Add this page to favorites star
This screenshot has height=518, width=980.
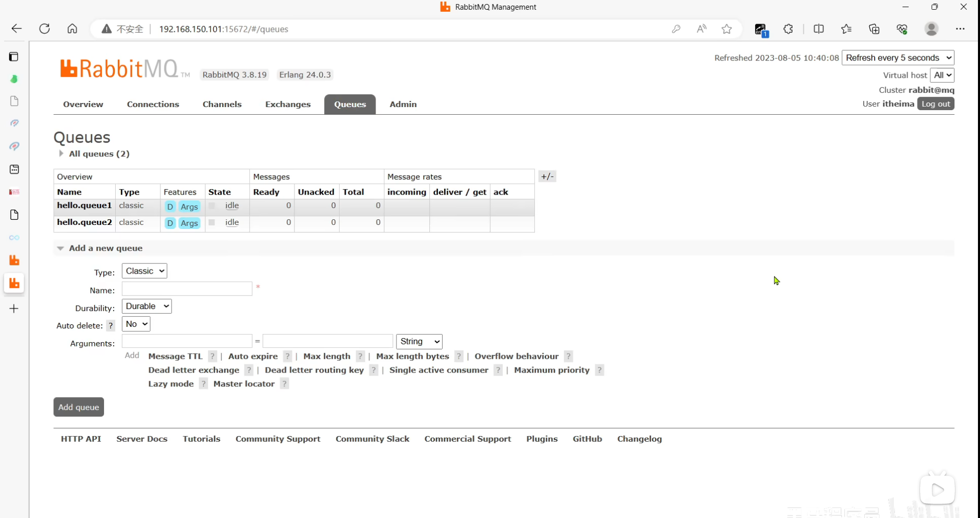pos(726,29)
